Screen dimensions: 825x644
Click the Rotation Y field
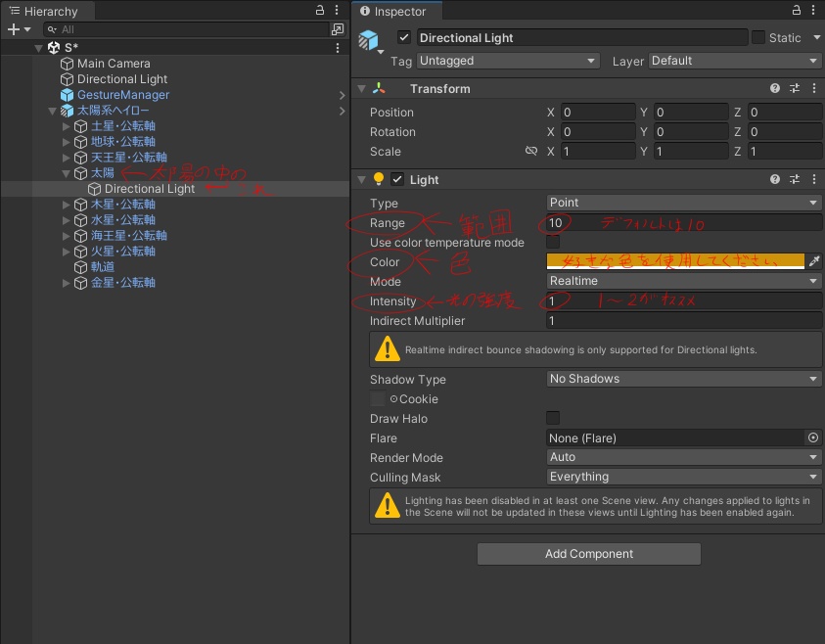691,131
